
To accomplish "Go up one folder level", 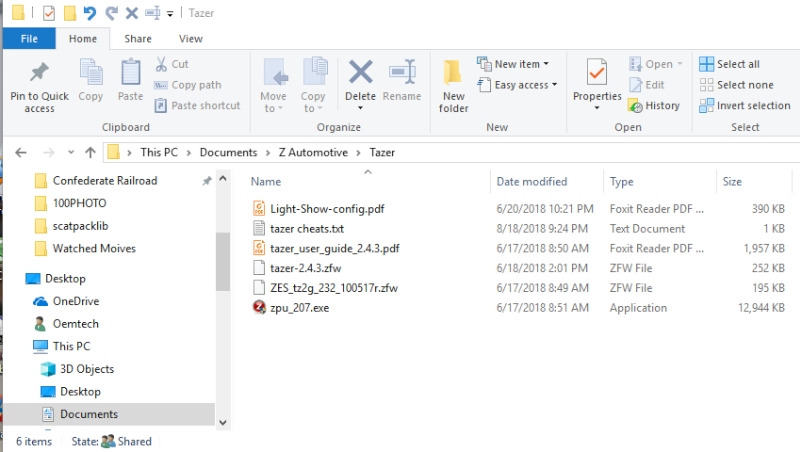I will tap(90, 153).
